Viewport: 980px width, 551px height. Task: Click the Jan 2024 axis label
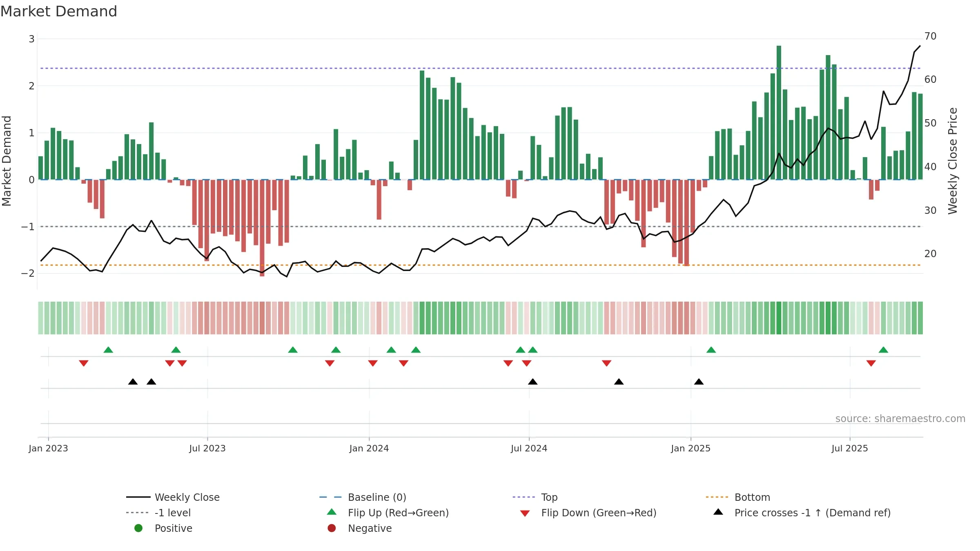tap(369, 448)
